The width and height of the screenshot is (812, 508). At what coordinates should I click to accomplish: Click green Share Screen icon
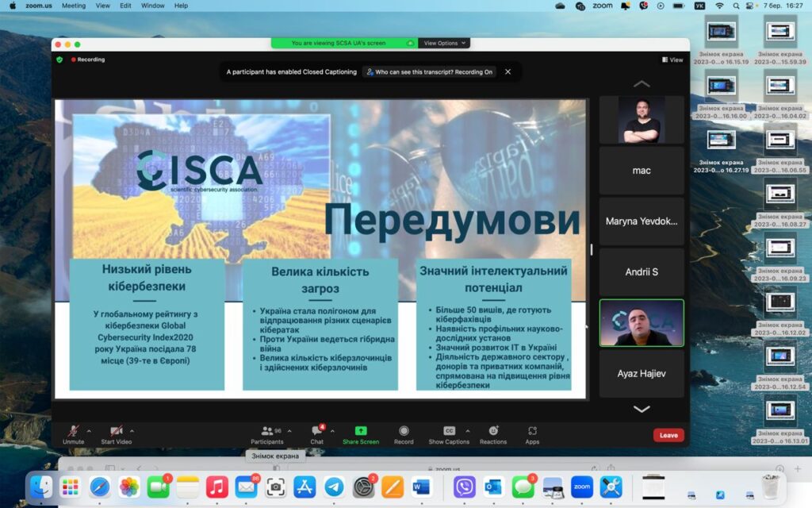click(361, 431)
